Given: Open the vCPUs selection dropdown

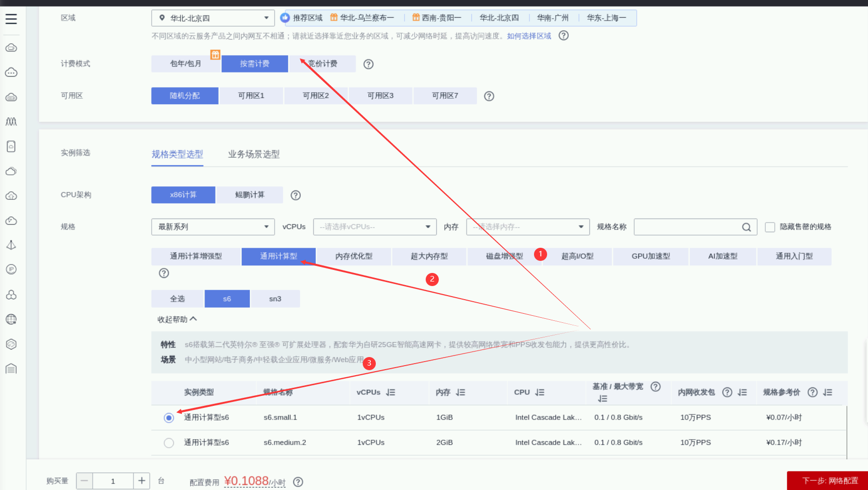Looking at the screenshot, I should coord(375,227).
